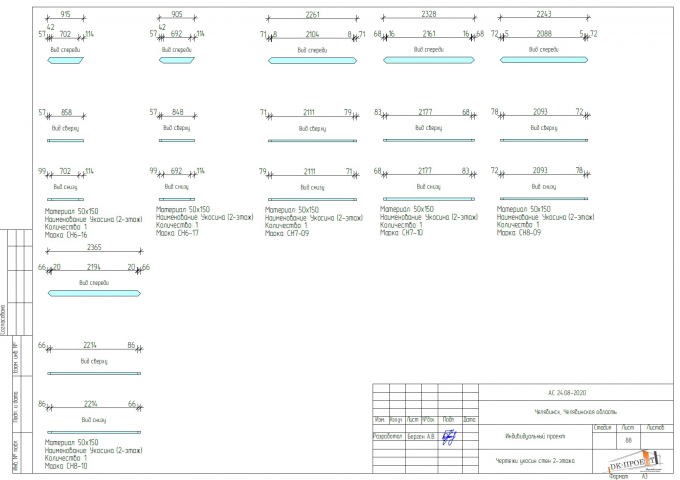Select the 2161 dimension value
Image resolution: width=680 pixels, height=480 pixels.
pyautogui.click(x=429, y=33)
